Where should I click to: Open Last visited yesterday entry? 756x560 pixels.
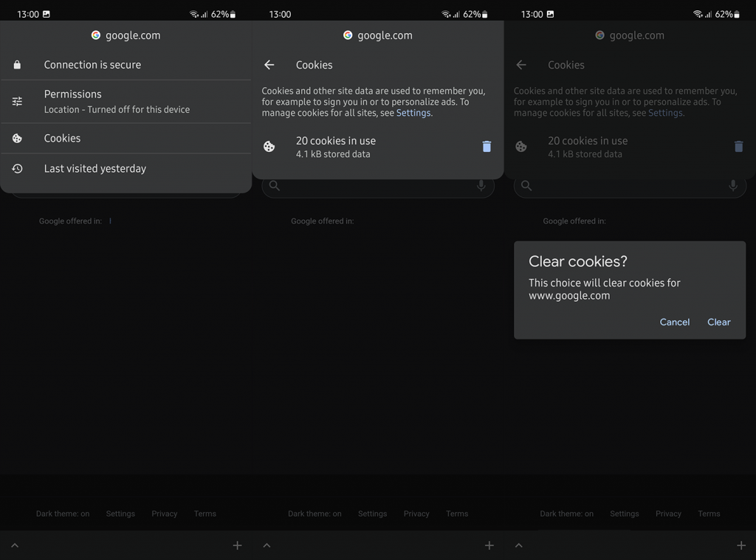tap(126, 169)
